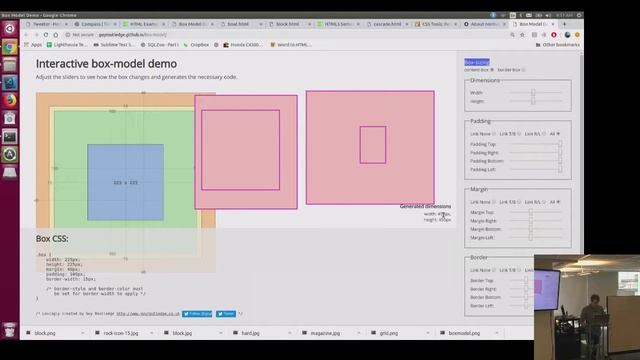Open the Chrome profile avatar
Image resolution: width=640 pixels, height=360 pixels.
pyautogui.click(x=567, y=35)
